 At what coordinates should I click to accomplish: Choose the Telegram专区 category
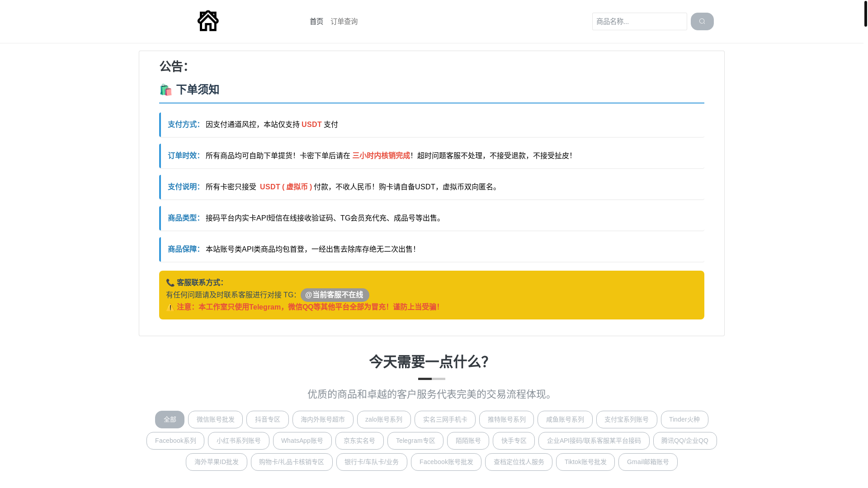pos(415,441)
